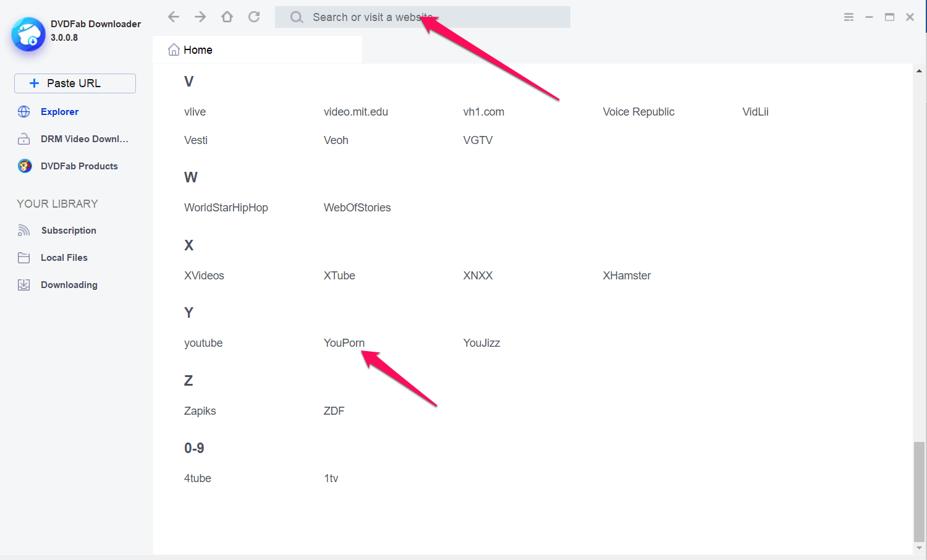Open DVDFab Products section
The image size is (927, 560).
pyautogui.click(x=79, y=166)
